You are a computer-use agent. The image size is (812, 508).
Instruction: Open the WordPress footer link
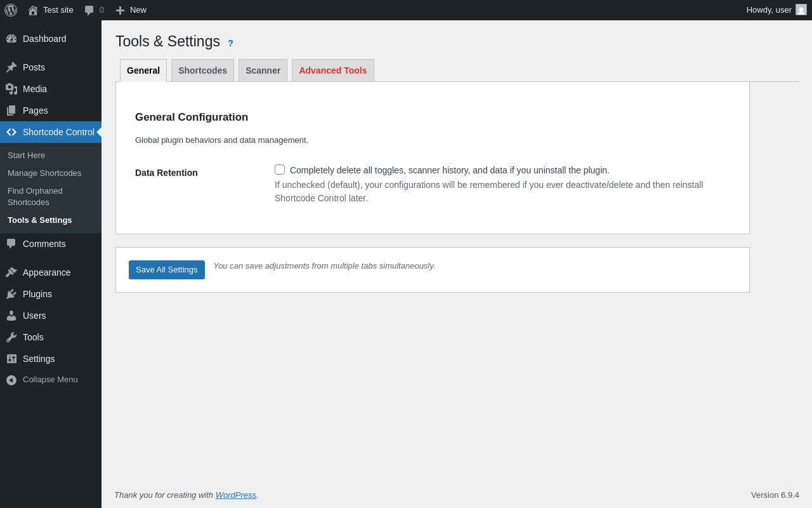pyautogui.click(x=236, y=495)
